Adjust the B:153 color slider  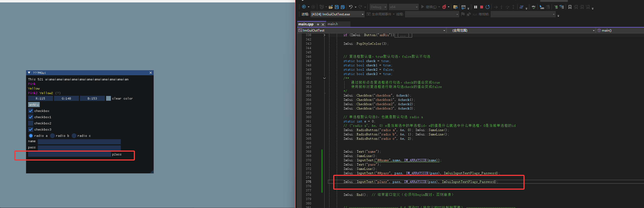click(92, 98)
